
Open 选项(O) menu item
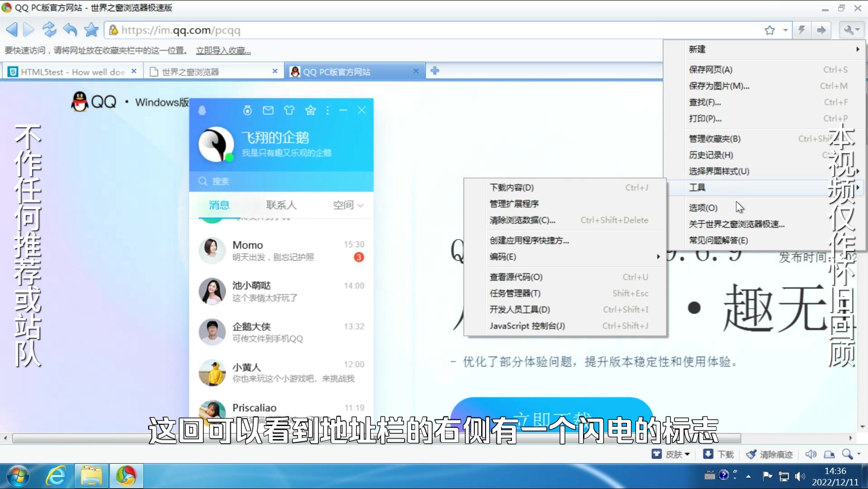tap(764, 207)
